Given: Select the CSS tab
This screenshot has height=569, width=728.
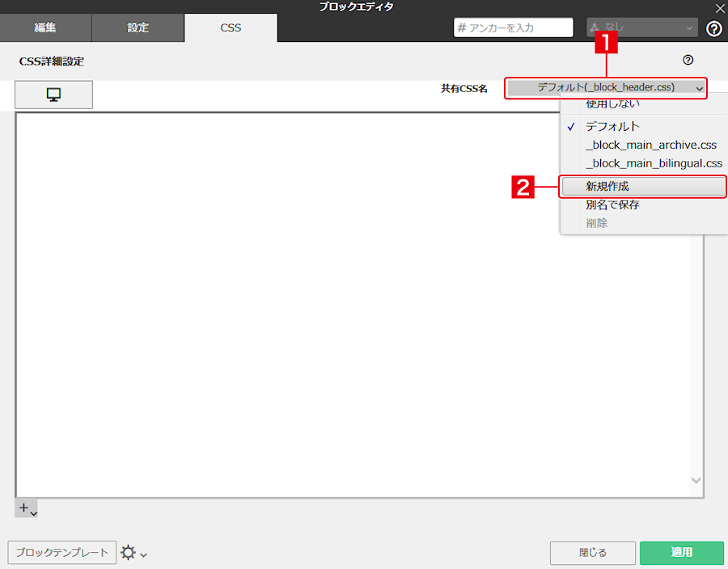Looking at the screenshot, I should pyautogui.click(x=231, y=27).
